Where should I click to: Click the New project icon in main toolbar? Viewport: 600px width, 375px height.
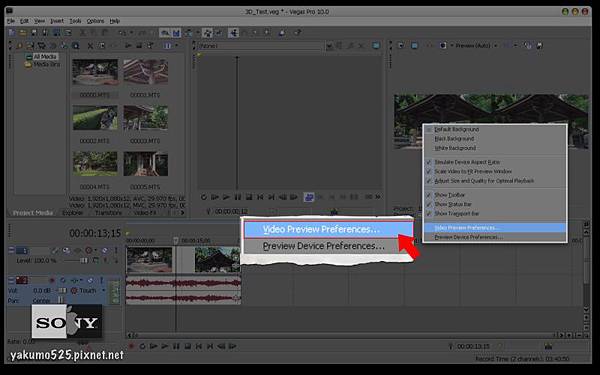point(12,33)
